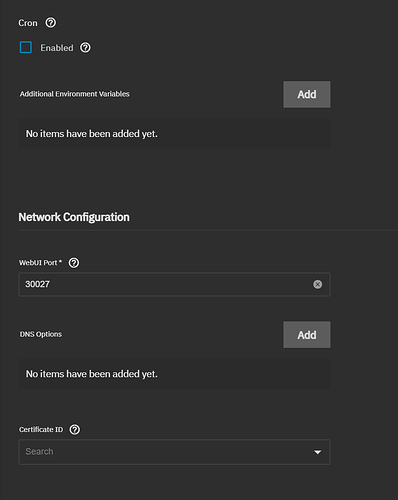Open the Certificate ID search combo box

(174, 452)
